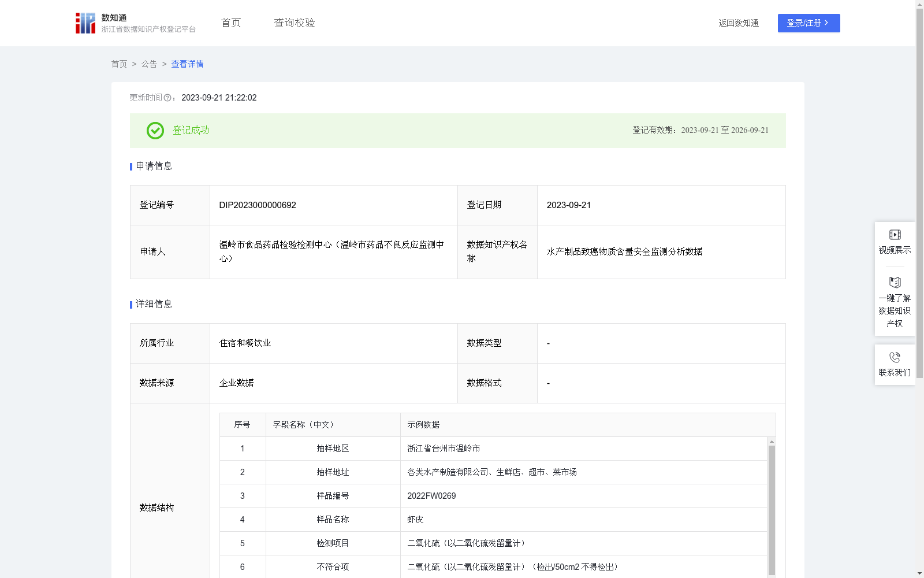Click the industry value 住宿和餐饮业

click(x=245, y=343)
